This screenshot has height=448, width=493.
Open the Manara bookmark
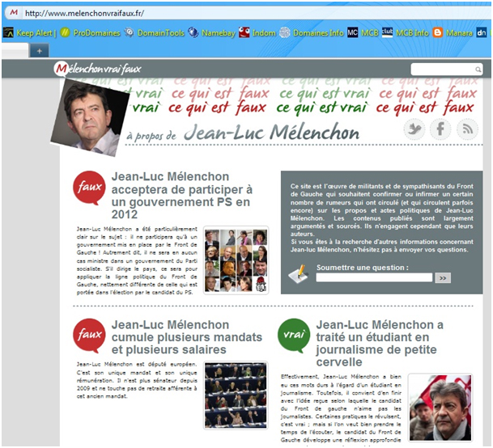[x=459, y=32]
